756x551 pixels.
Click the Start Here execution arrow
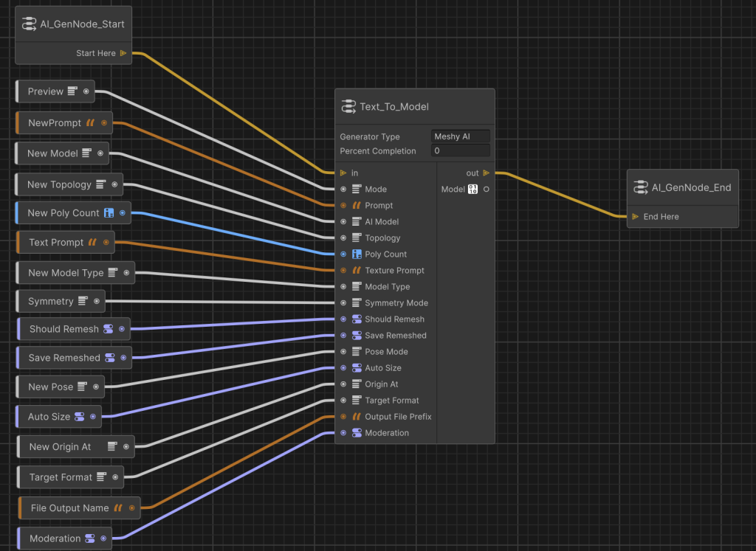click(x=123, y=53)
